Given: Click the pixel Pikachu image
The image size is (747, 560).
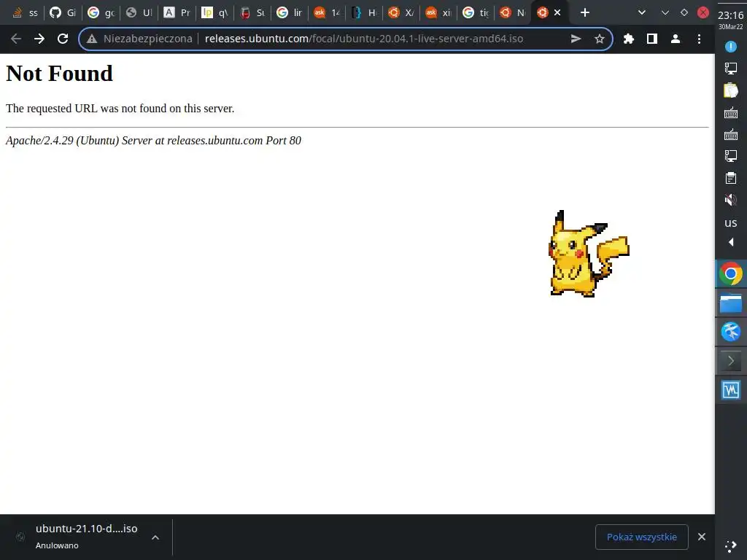Looking at the screenshot, I should (589, 254).
